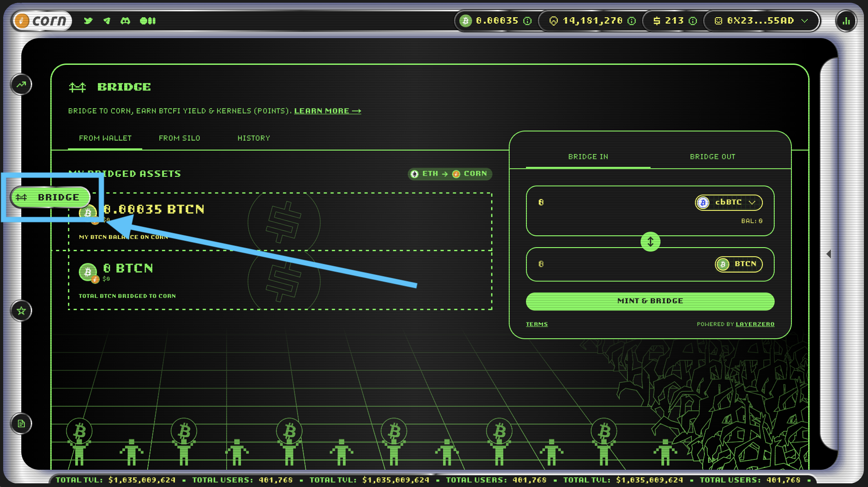Click the trending chart sidebar icon
The height and width of the screenshot is (487, 868).
21,84
